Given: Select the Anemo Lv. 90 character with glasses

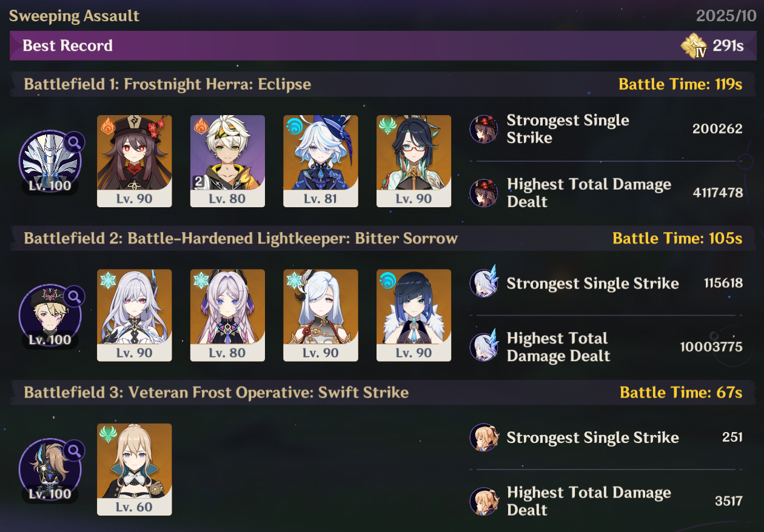Looking at the screenshot, I should pos(414,161).
